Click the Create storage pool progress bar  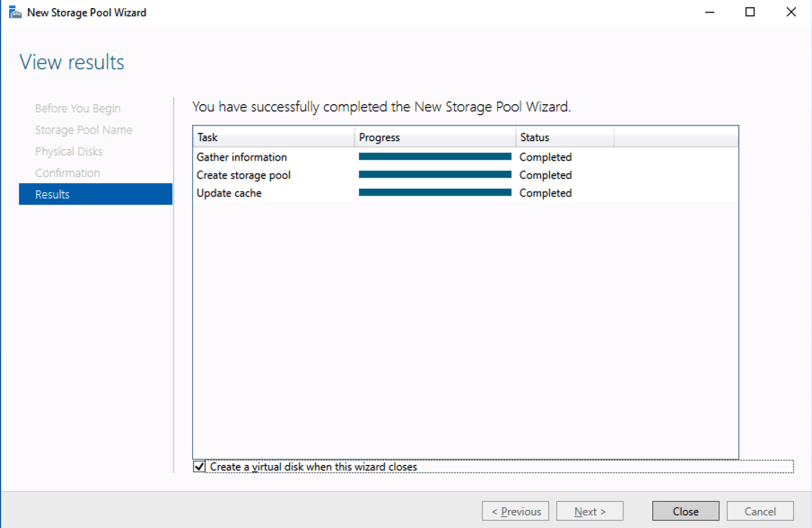[434, 175]
